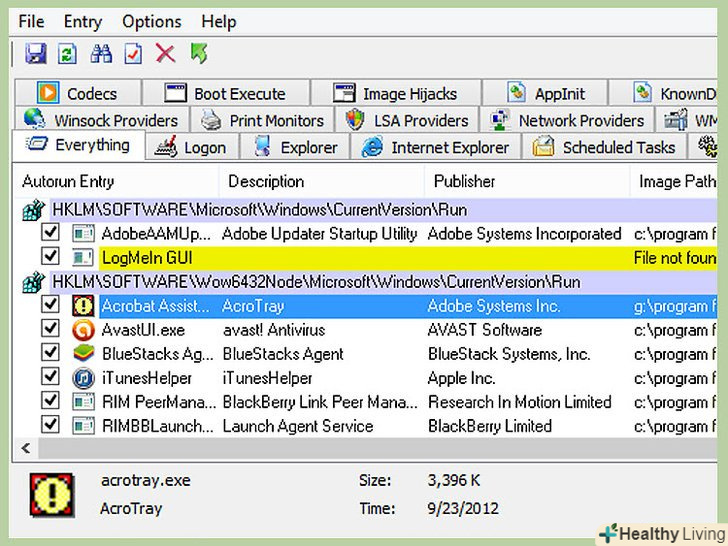Disable the Acrobat Assist entry checkbox
The width and height of the screenshot is (728, 546).
point(50,305)
